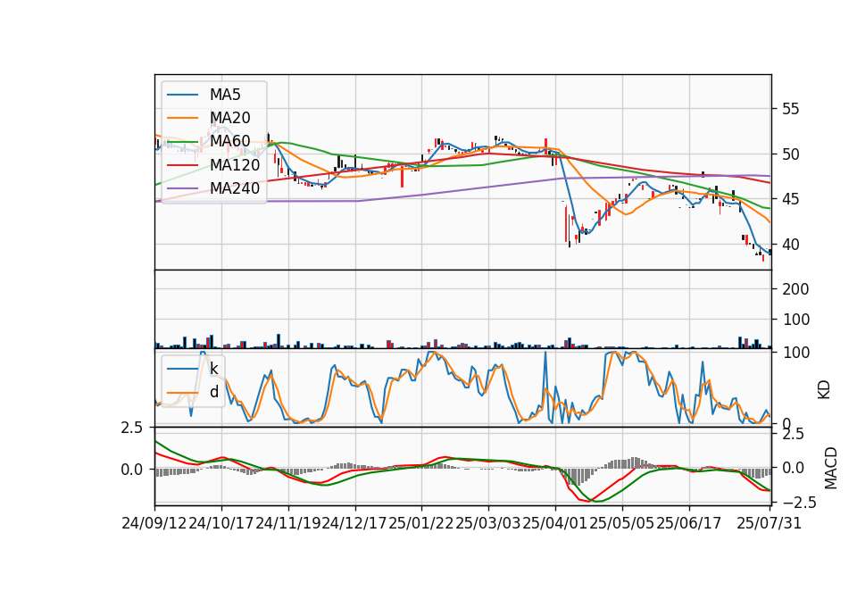The image size is (857, 616).
Task: Click the 24/11/19 date axis label
Action: click(x=288, y=523)
